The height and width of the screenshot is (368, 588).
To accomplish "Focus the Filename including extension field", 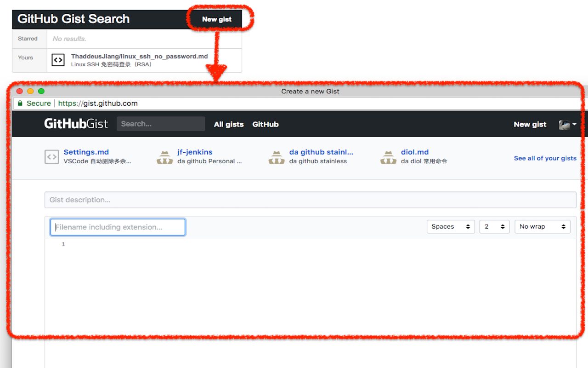I will tap(118, 227).
